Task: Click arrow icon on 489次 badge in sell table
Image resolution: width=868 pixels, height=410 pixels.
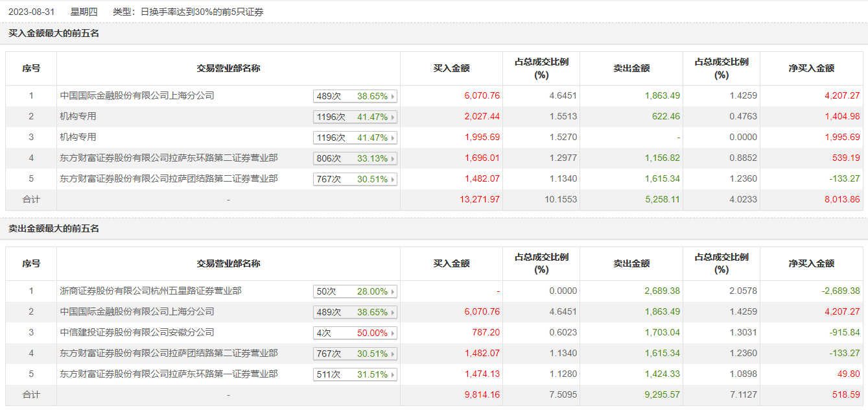Action: tap(393, 313)
